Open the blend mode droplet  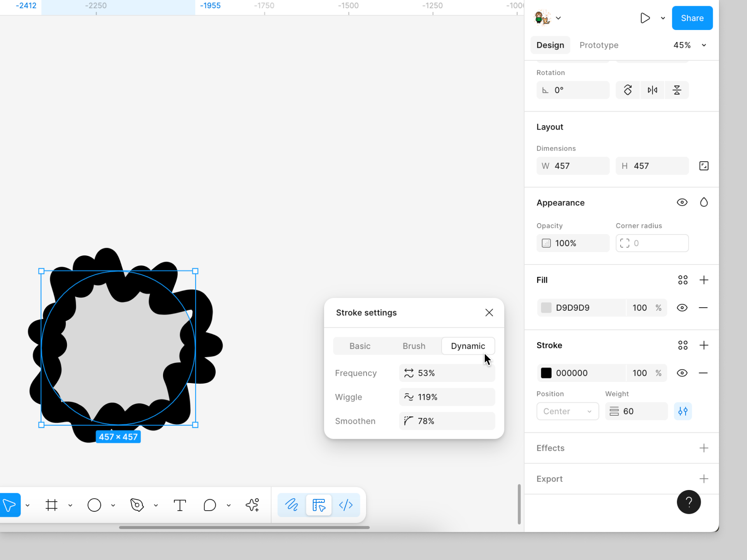coord(704,203)
